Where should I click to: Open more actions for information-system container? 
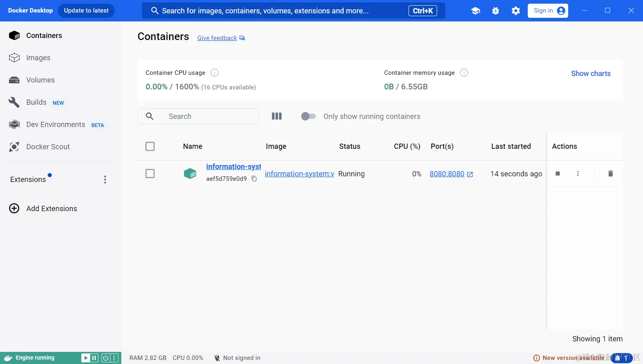tap(578, 174)
